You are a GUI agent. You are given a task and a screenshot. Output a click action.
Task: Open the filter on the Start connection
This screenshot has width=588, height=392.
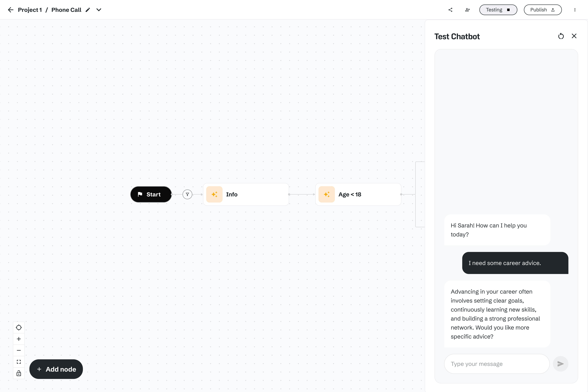point(187,194)
